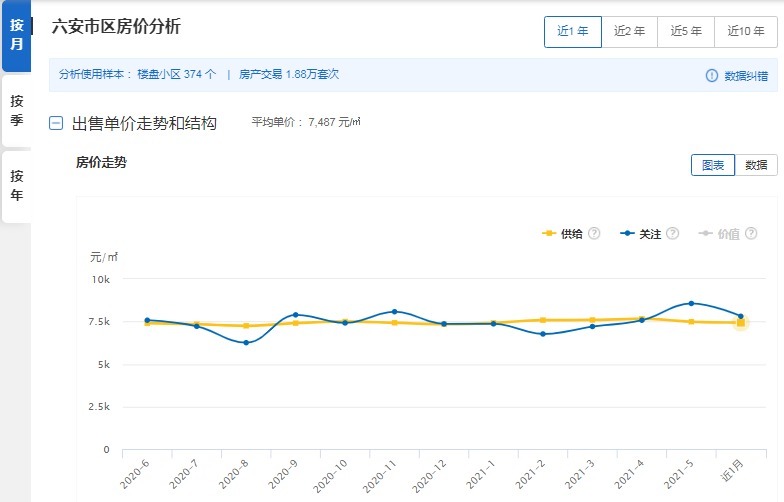Click the 2020-6 x-axis label
The height and width of the screenshot is (502, 784).
point(135,474)
